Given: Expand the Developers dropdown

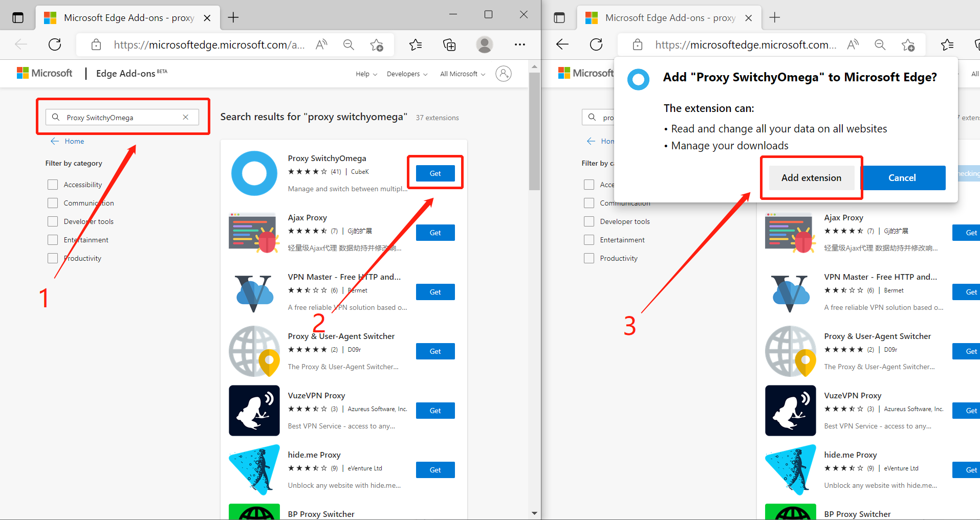Looking at the screenshot, I should [x=406, y=74].
